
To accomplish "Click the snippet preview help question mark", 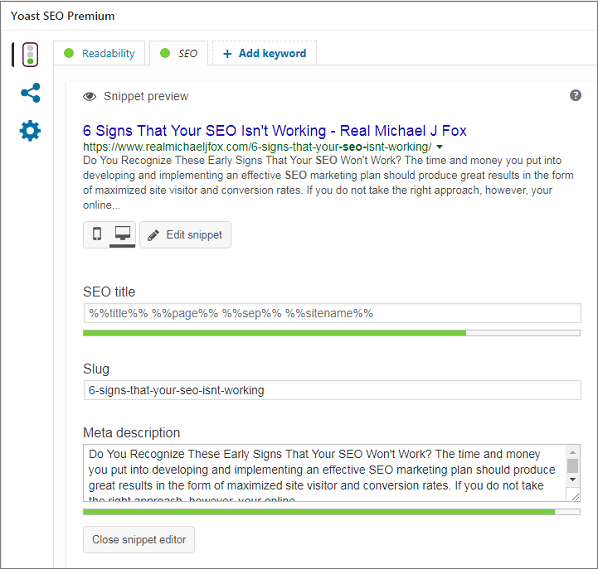I will pyautogui.click(x=575, y=95).
